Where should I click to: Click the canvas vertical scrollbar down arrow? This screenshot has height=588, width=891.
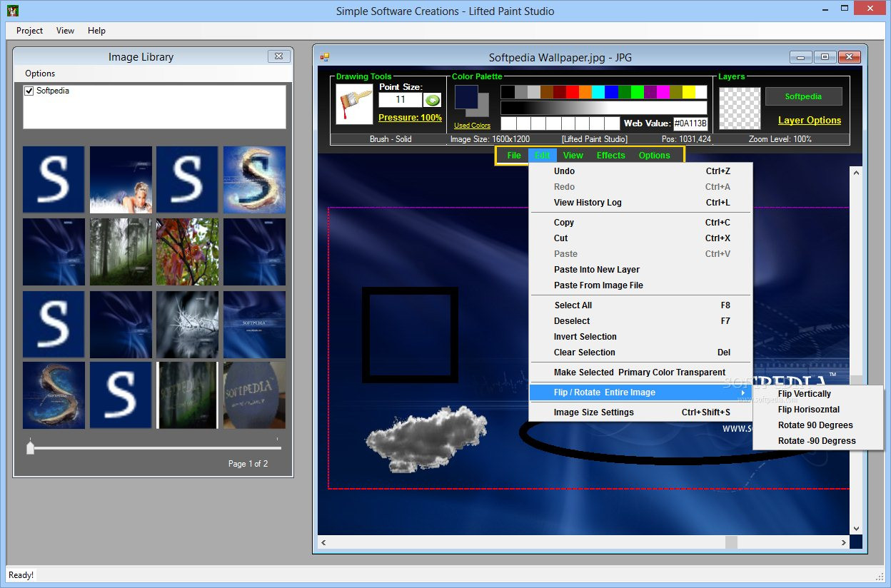click(x=856, y=529)
